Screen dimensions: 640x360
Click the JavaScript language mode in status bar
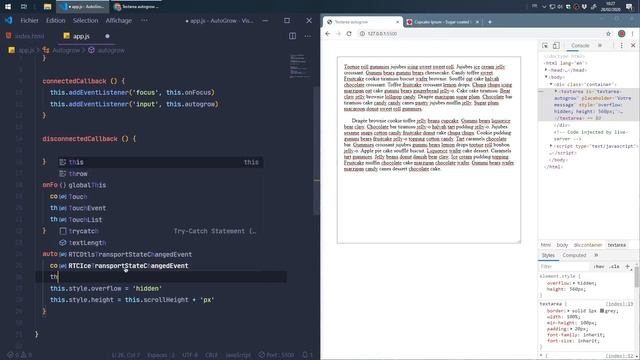[238, 355]
